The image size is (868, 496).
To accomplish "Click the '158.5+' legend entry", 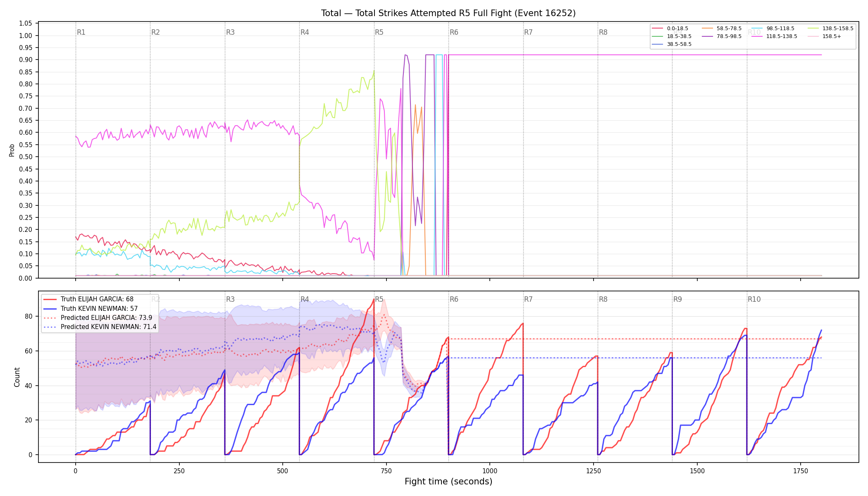I will point(824,36).
